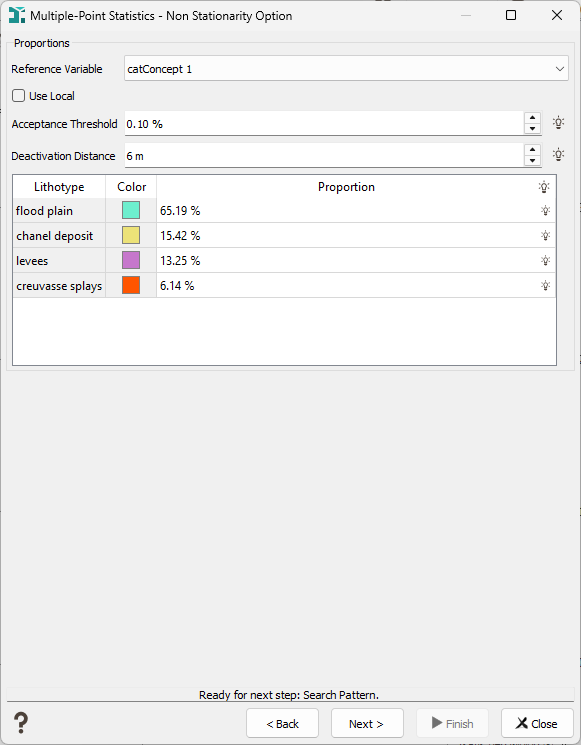Click the Acceptance Threshold lightbulb hint icon
Screen dimensions: 581x745
point(558,123)
